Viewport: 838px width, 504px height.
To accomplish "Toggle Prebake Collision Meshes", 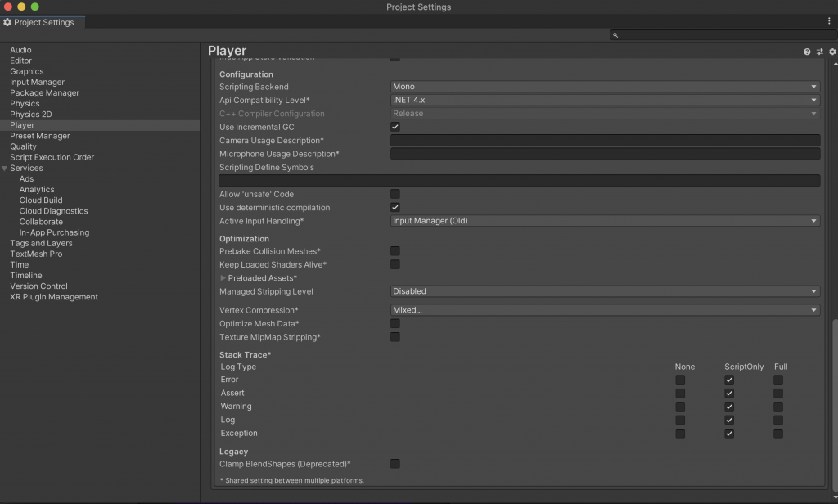I will coord(395,251).
